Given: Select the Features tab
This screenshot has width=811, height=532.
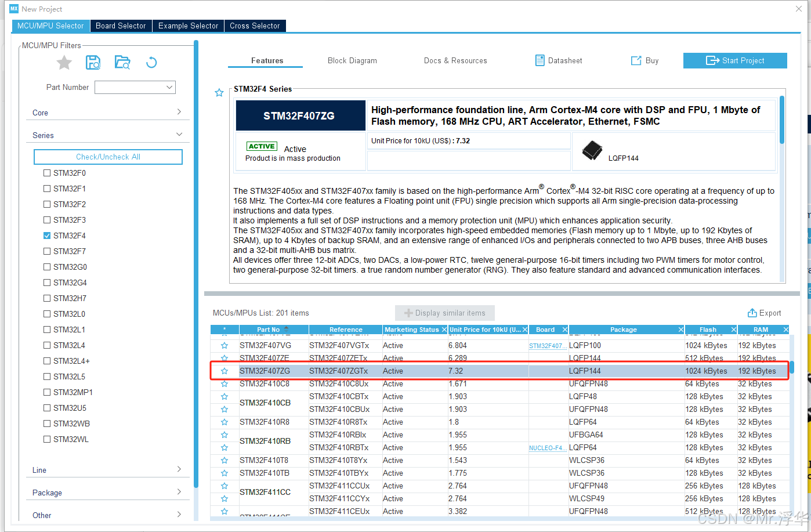Looking at the screenshot, I should 267,60.
